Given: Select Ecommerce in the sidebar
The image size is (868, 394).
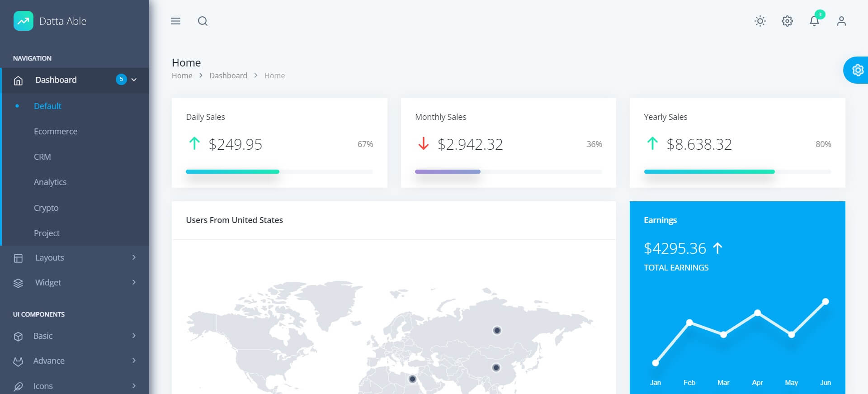Looking at the screenshot, I should pyautogui.click(x=56, y=131).
